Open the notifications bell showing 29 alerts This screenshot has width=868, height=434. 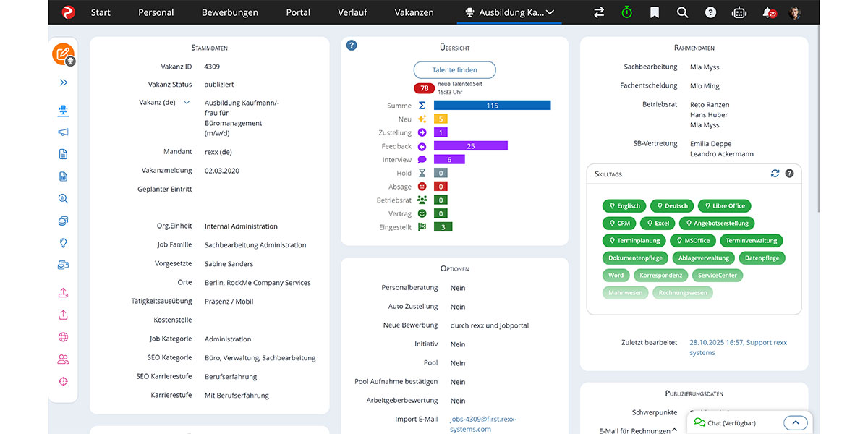(768, 12)
